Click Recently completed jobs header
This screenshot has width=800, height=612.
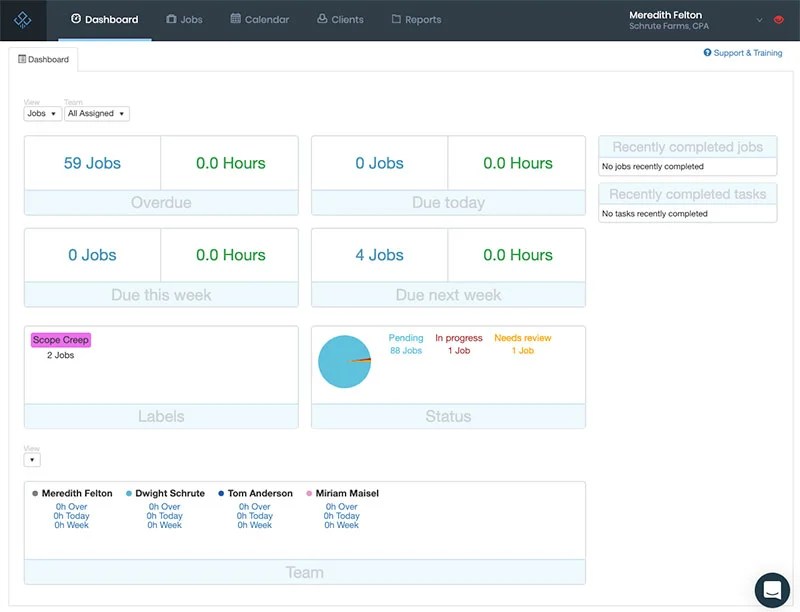[x=688, y=147]
